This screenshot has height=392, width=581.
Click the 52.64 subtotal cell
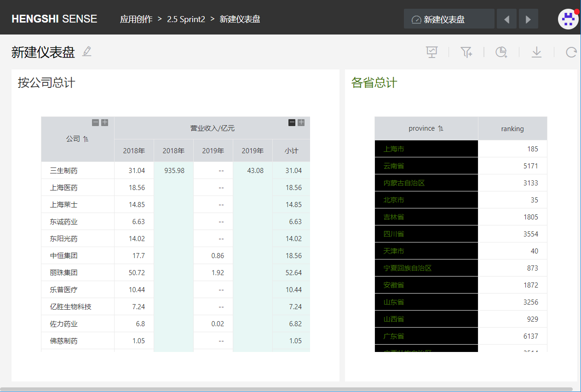[291, 272]
